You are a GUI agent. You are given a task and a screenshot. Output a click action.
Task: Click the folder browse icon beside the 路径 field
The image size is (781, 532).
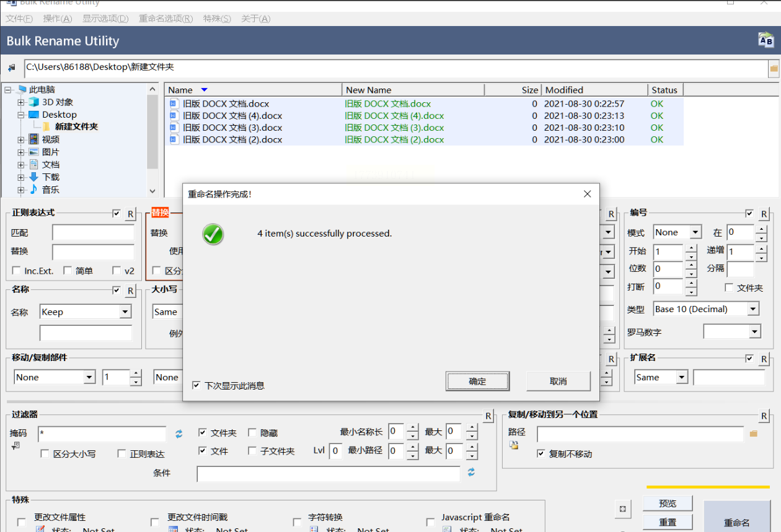754,434
